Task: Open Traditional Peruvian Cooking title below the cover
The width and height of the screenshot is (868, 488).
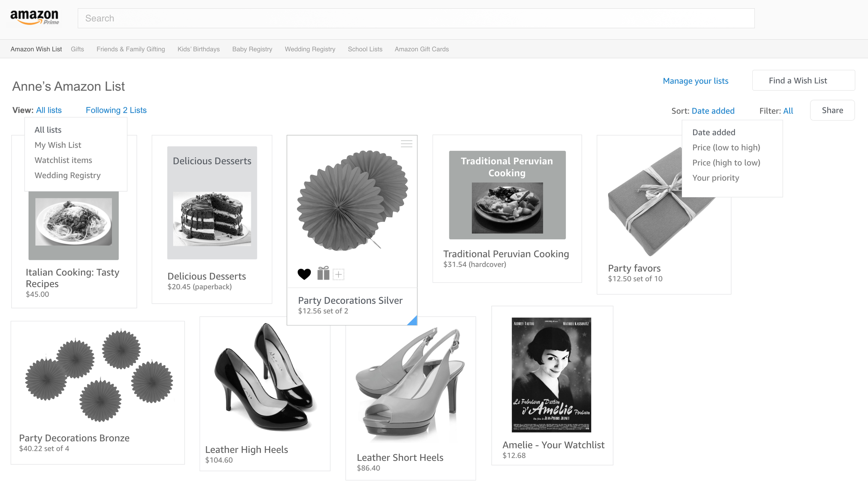Action: tap(506, 254)
